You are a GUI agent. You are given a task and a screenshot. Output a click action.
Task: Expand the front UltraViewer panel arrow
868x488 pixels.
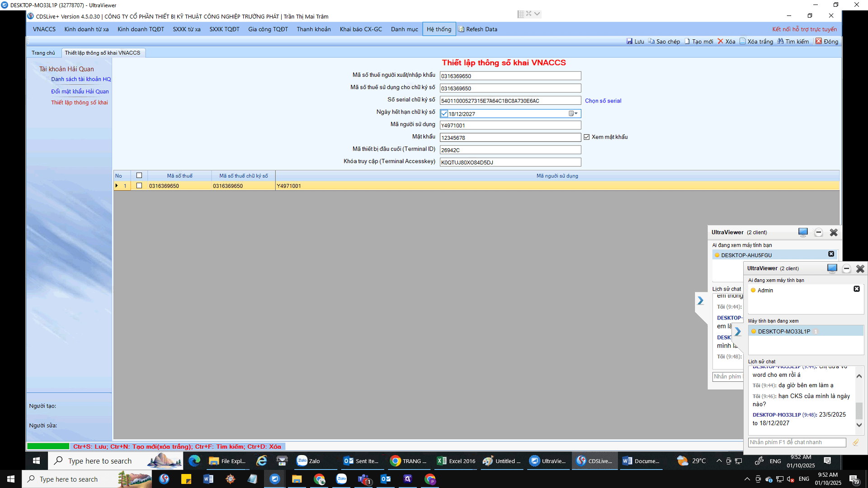tap(738, 332)
